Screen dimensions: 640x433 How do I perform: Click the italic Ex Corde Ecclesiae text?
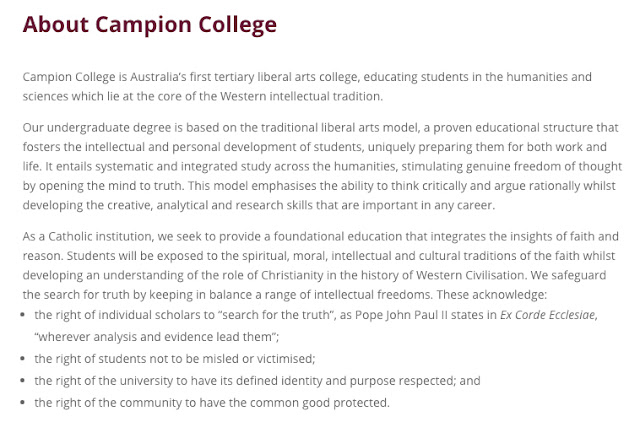[x=553, y=315]
